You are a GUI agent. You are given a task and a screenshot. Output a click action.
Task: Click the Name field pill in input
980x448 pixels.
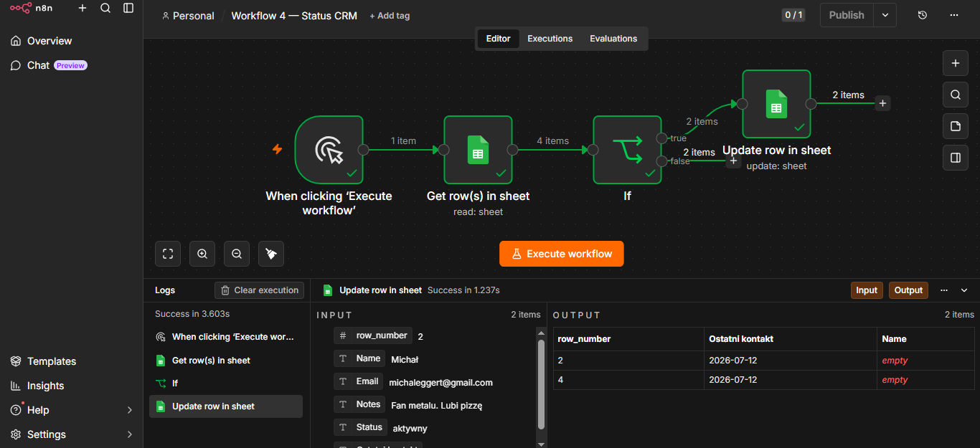click(x=359, y=358)
